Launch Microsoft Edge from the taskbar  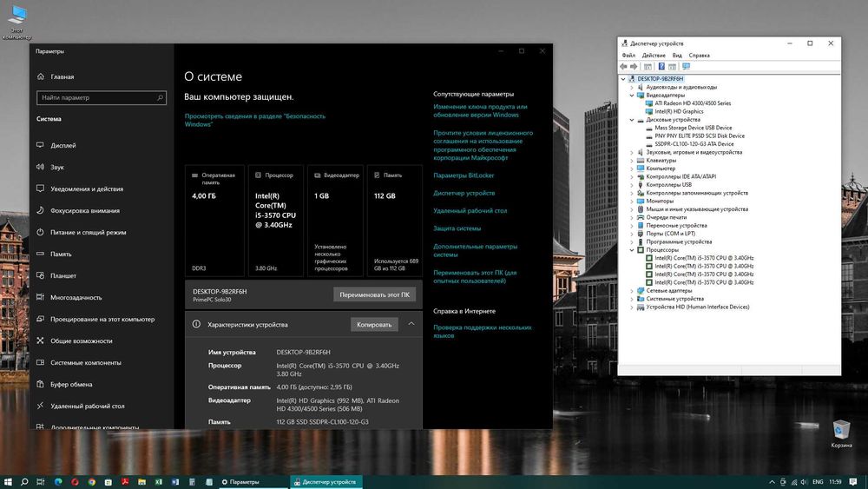pos(58,482)
